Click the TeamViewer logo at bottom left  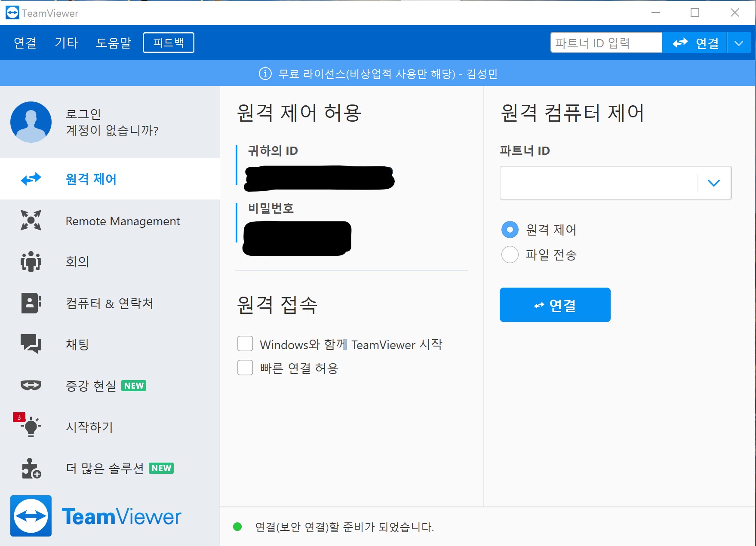pyautogui.click(x=95, y=516)
